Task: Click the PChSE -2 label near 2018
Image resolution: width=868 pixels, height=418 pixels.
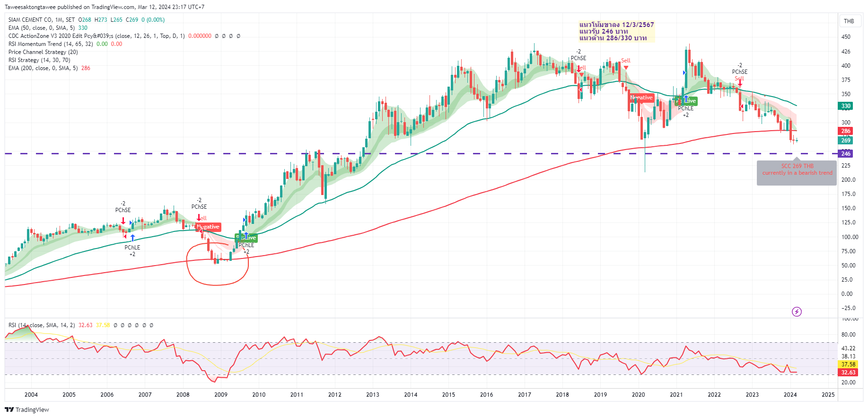Action: coord(579,55)
